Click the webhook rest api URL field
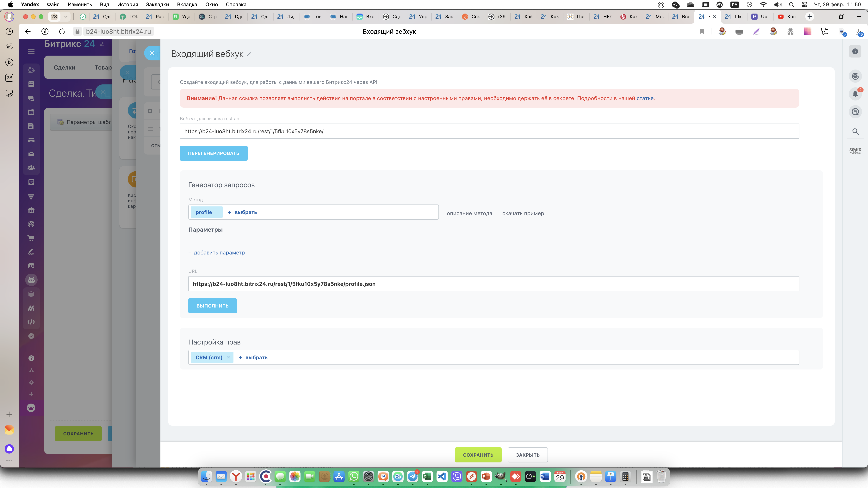This screenshot has height=488, width=868. point(489,131)
